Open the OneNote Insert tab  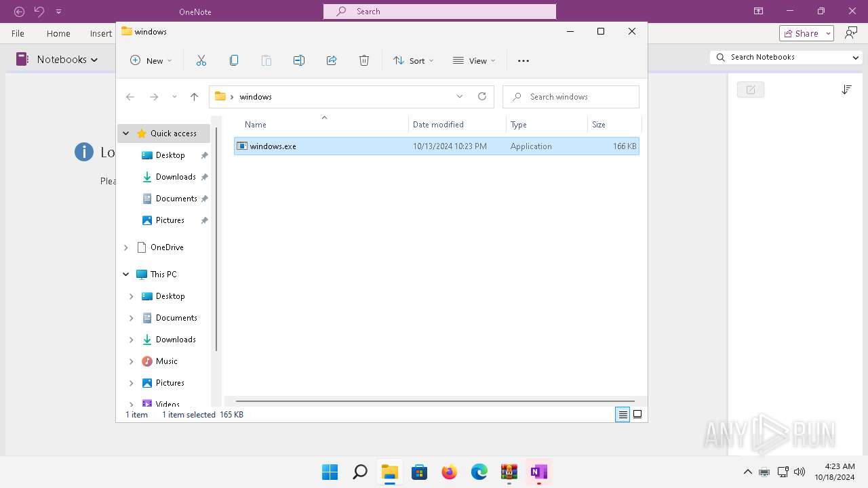[101, 33]
